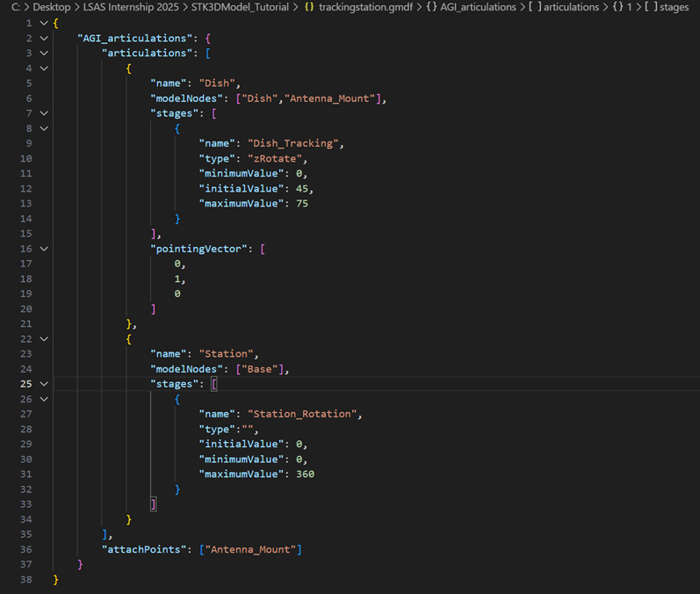Select the breadcrumb item labeled 1

coord(630,7)
